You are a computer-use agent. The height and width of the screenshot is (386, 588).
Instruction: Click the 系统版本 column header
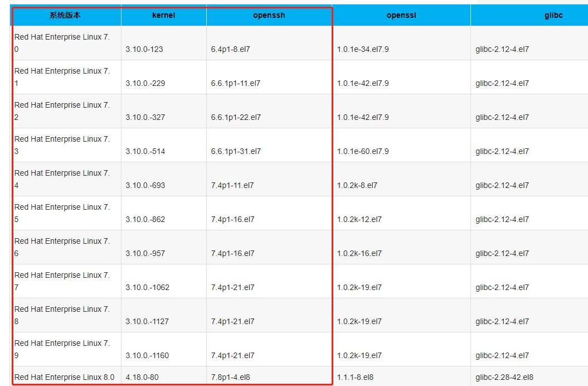[65, 16]
